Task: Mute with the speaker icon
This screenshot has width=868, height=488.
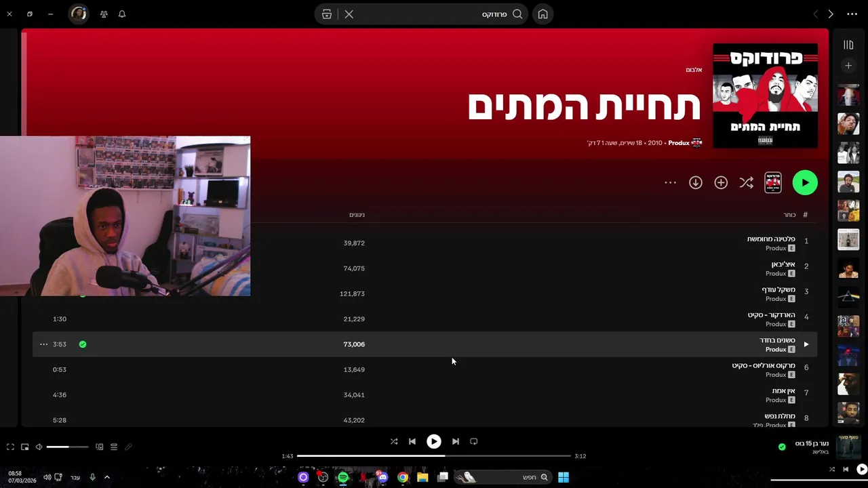Action: click(39, 447)
